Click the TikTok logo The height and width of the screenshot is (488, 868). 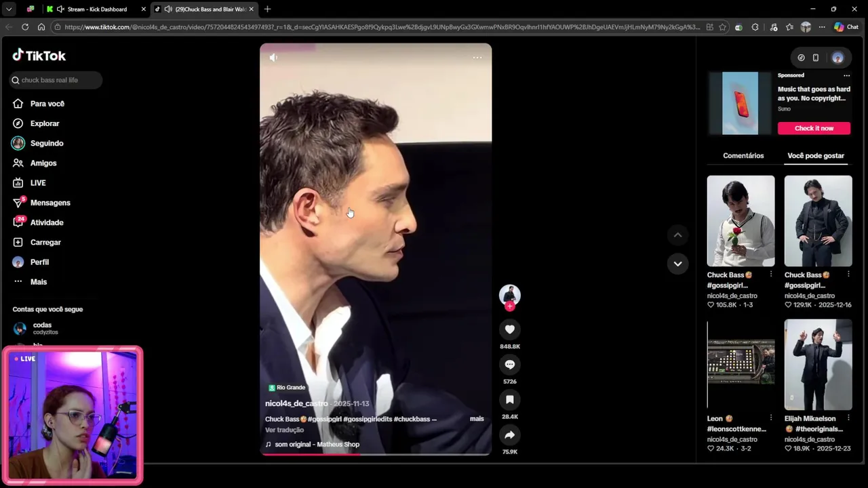tap(39, 56)
